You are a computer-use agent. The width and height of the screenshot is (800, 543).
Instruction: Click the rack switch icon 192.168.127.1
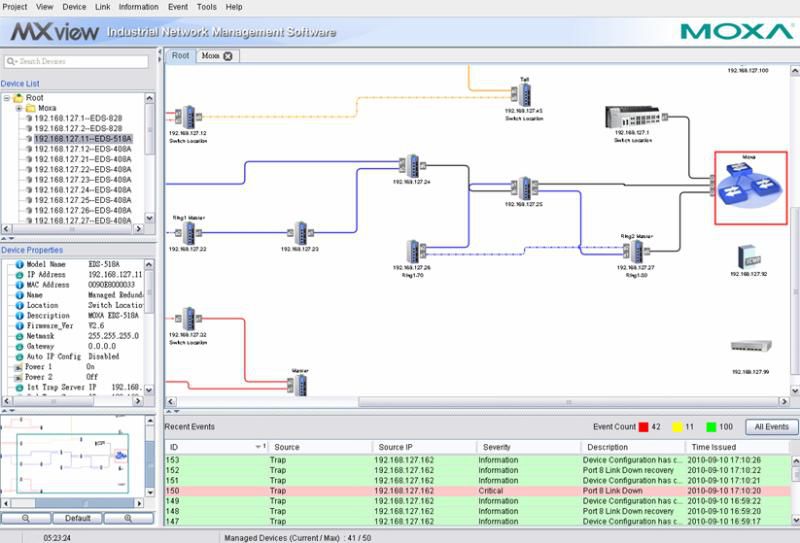click(633, 117)
